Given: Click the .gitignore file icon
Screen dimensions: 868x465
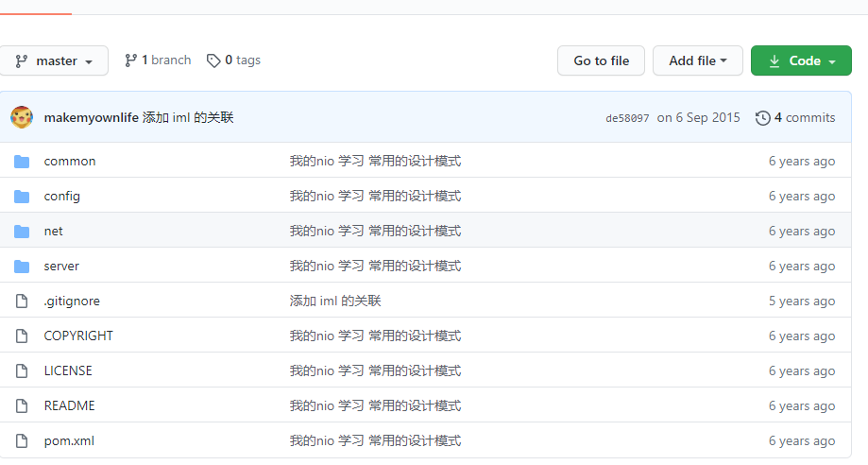Looking at the screenshot, I should click(x=22, y=301).
